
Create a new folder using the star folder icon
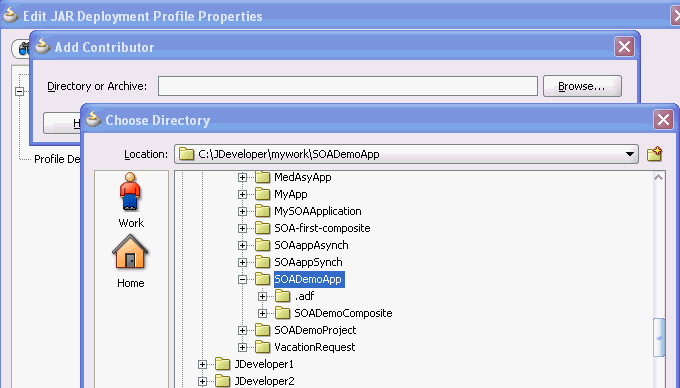click(654, 154)
